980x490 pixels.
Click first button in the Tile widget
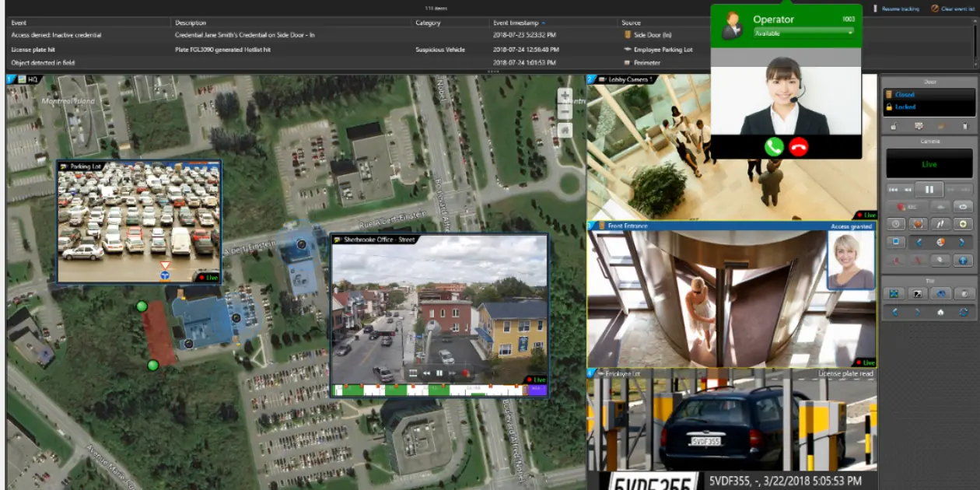[895, 293]
